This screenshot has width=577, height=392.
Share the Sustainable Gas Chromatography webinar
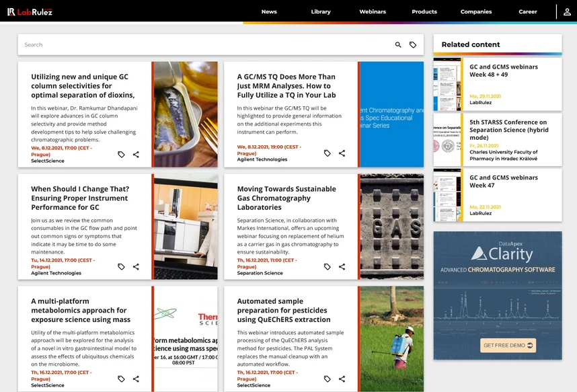click(342, 266)
